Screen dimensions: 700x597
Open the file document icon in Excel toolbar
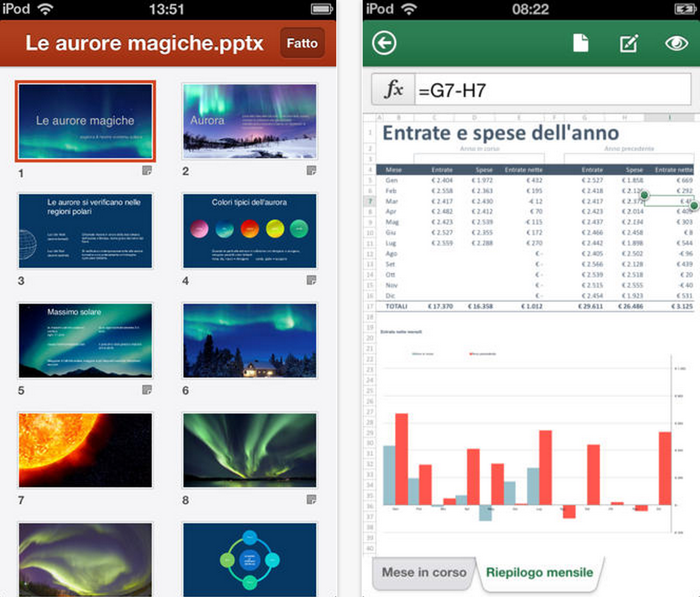tap(580, 43)
